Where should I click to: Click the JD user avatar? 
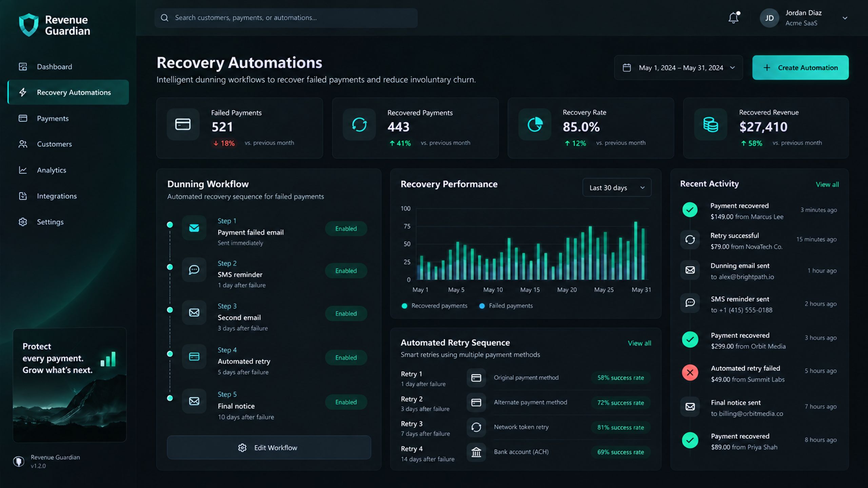point(769,18)
